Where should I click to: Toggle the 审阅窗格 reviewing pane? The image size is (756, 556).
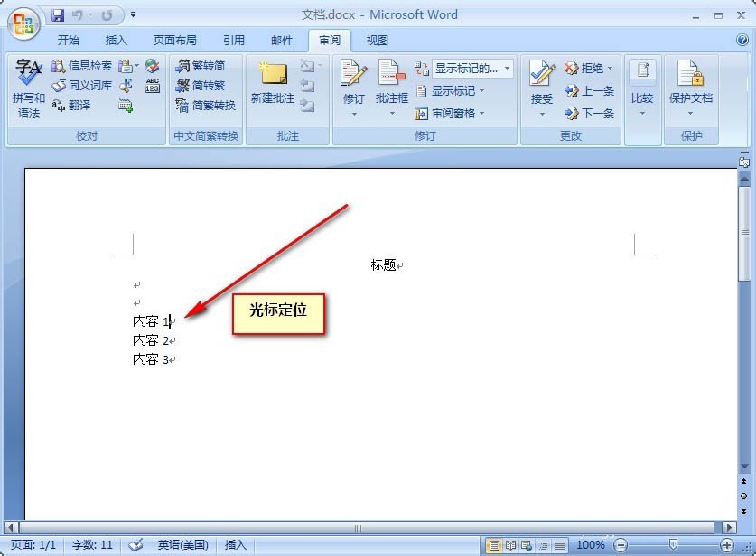coord(445,114)
